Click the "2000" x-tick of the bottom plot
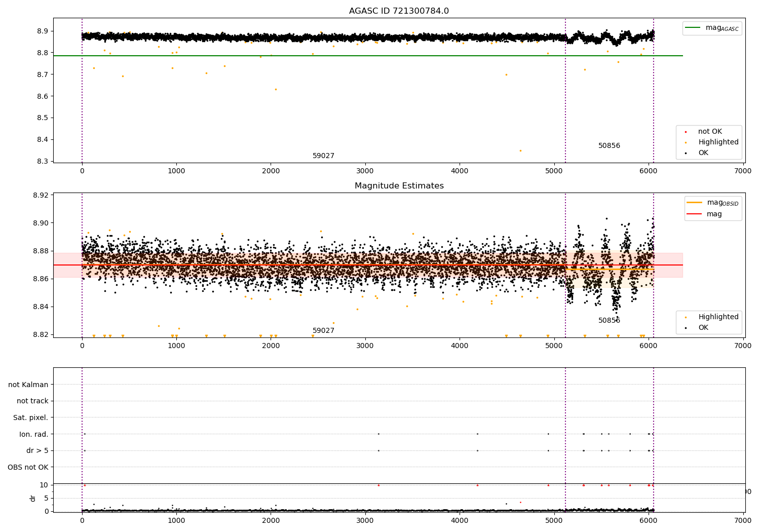The height and width of the screenshot is (532, 760). [x=271, y=521]
